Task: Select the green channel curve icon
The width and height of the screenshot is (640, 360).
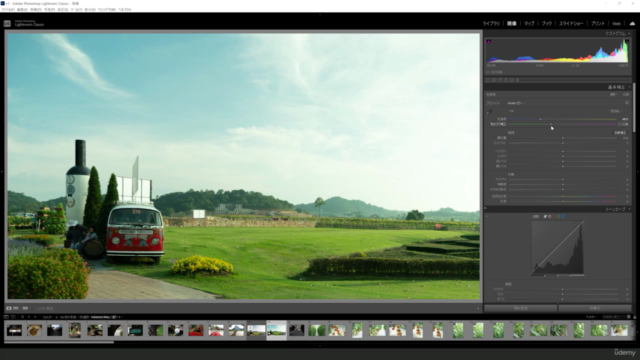Action: tap(558, 216)
